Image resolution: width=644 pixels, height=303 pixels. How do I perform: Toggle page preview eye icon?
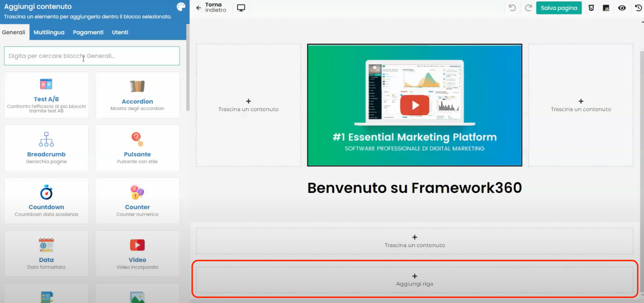(x=622, y=8)
